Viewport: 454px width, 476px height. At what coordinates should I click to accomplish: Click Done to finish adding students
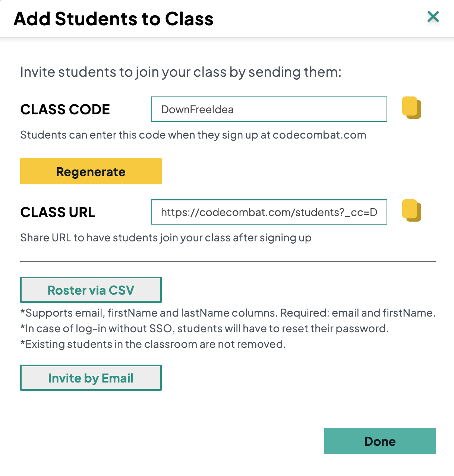click(380, 441)
